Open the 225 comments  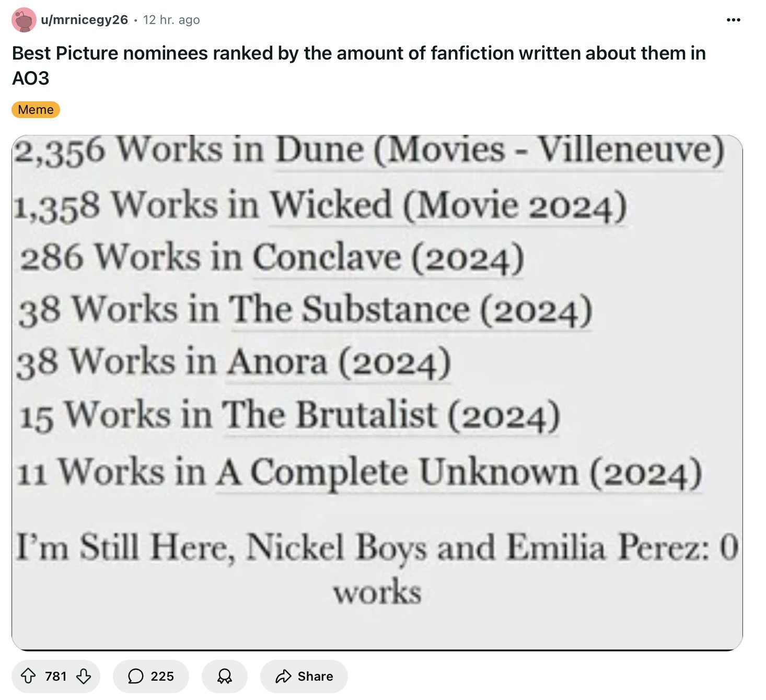click(x=151, y=676)
